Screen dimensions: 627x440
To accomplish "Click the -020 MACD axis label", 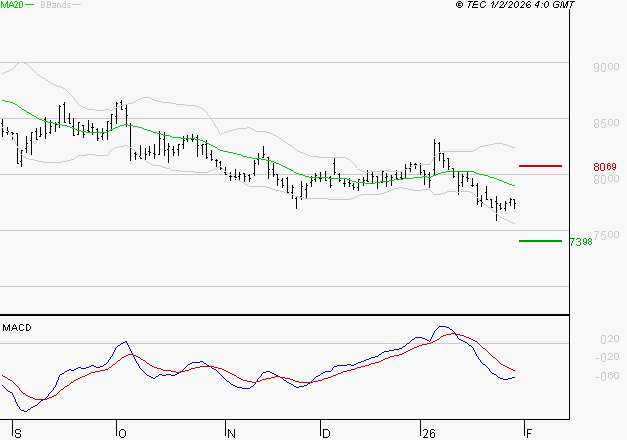I will tap(607, 357).
